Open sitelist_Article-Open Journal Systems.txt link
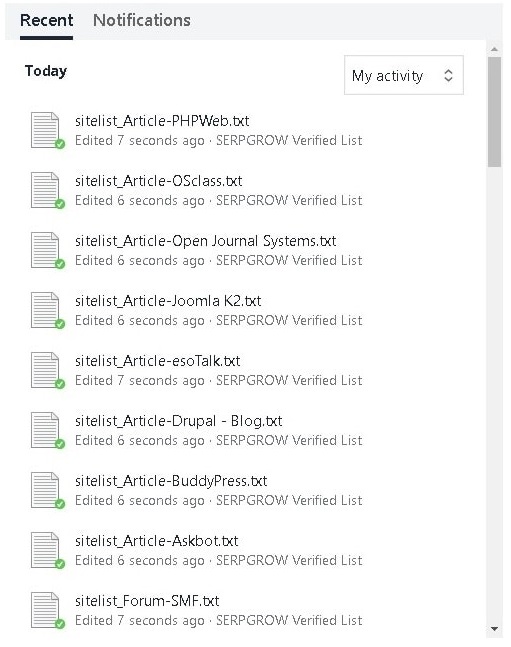This screenshot has height=647, width=511. click(x=206, y=241)
